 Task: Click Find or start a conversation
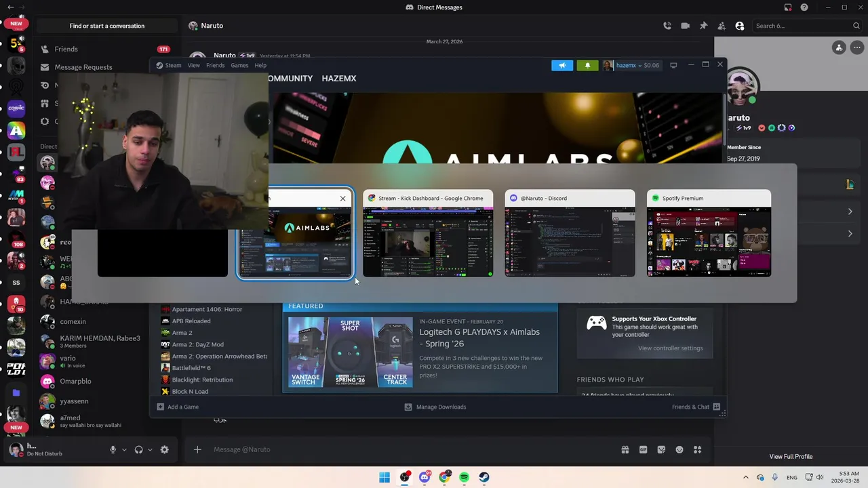107,26
